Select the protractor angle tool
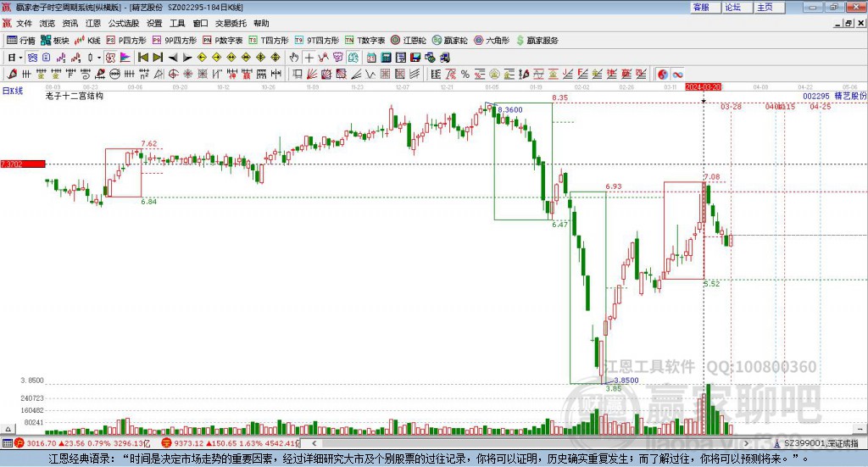Image resolution: width=868 pixels, height=467 pixels. 159,74
